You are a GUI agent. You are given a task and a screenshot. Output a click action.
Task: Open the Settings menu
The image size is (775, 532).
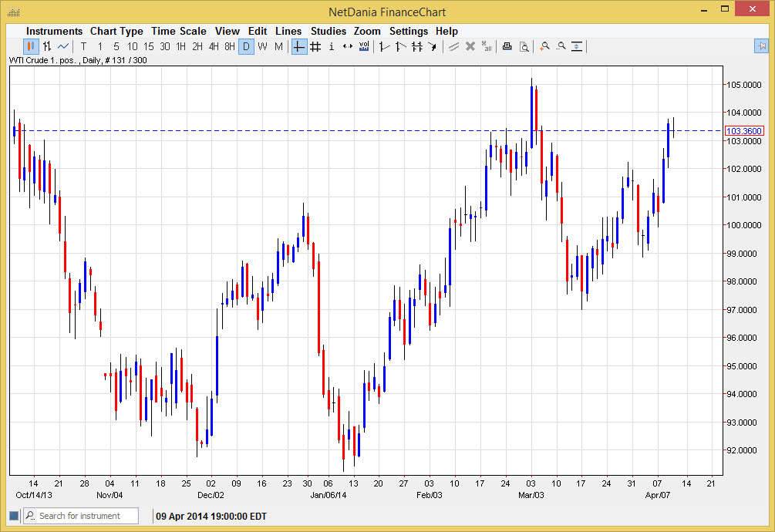pos(408,31)
